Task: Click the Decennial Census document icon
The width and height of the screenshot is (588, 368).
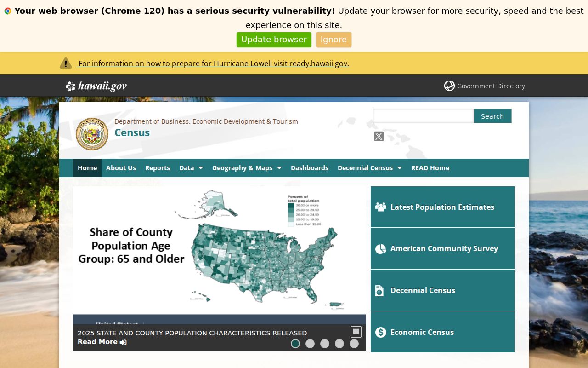Action: [x=379, y=291]
